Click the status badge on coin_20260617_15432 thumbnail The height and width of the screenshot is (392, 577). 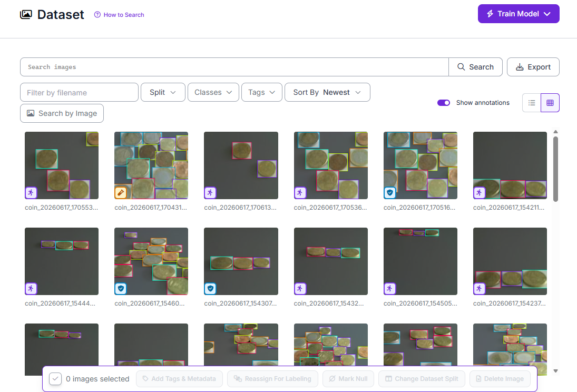pyautogui.click(x=300, y=289)
